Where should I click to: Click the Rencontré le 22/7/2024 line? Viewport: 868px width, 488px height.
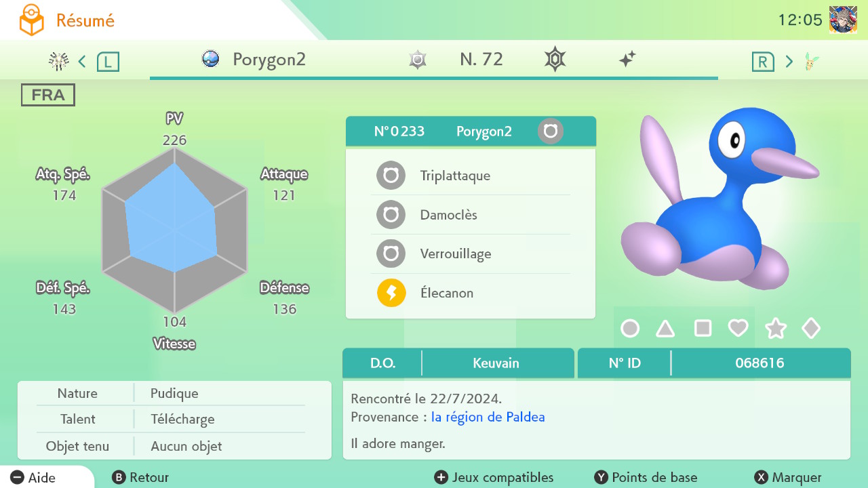[427, 399]
